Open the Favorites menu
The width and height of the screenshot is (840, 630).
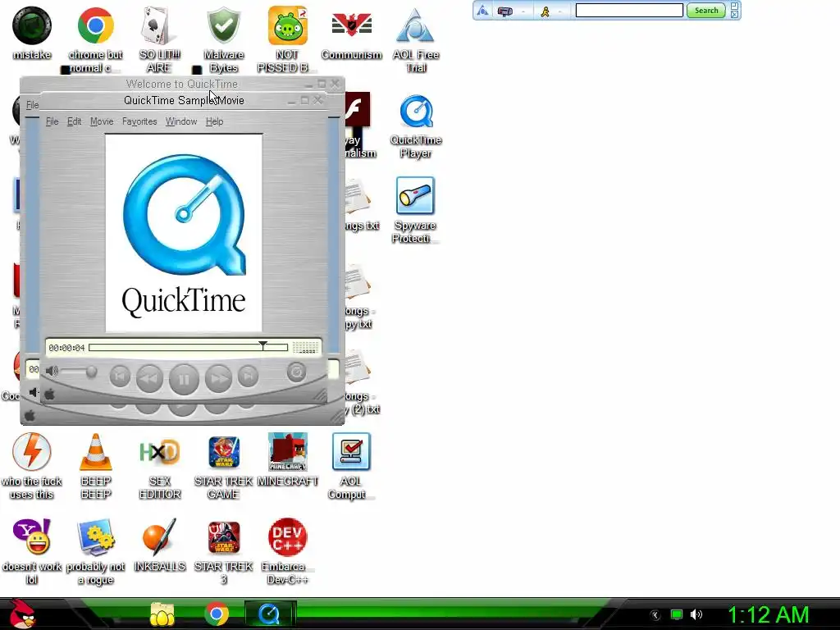point(139,121)
